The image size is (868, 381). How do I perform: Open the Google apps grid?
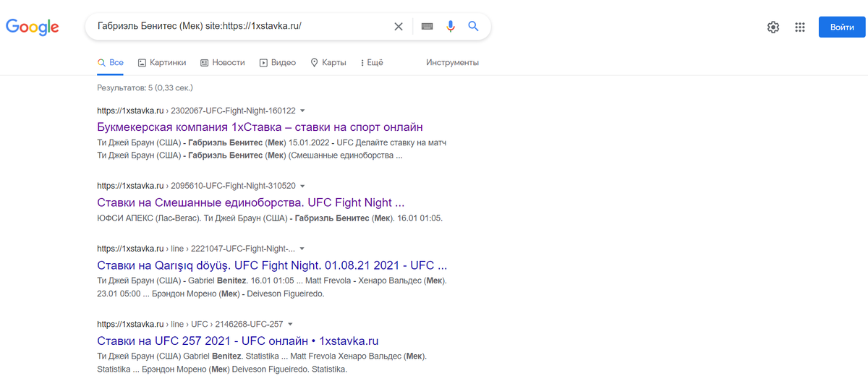click(x=800, y=27)
